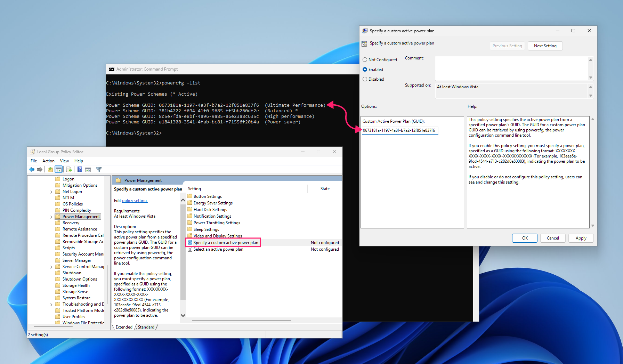Expand the Service Control Manager tree node

tap(51, 267)
